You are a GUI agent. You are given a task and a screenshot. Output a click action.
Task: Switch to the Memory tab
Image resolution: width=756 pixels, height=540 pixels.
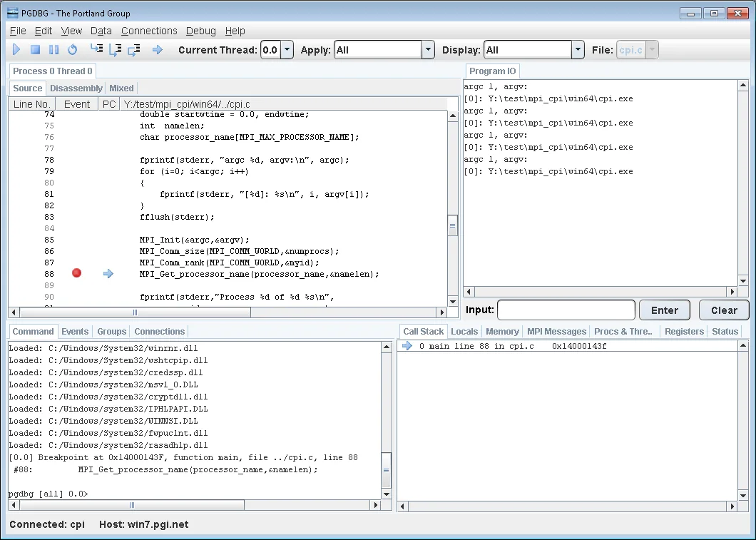point(502,331)
